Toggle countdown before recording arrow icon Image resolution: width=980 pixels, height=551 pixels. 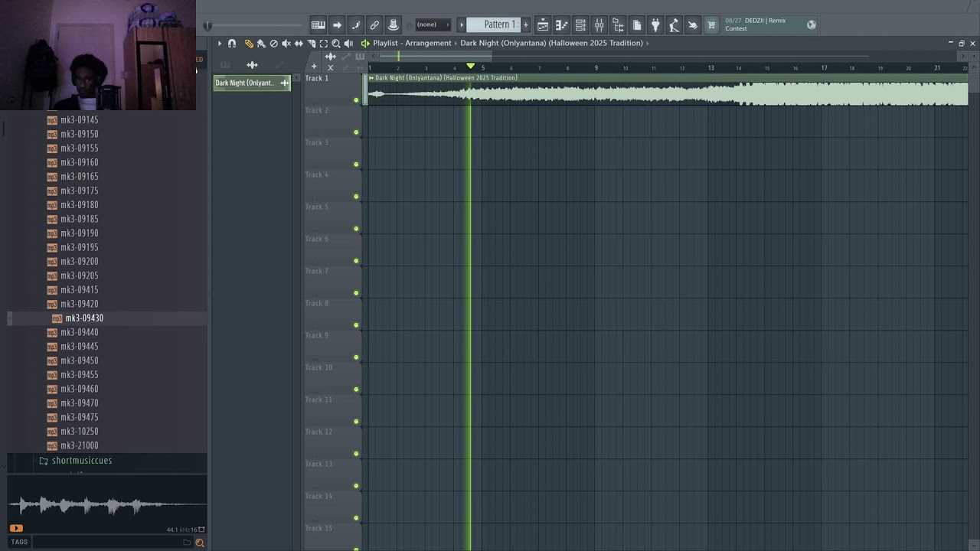coord(337,24)
